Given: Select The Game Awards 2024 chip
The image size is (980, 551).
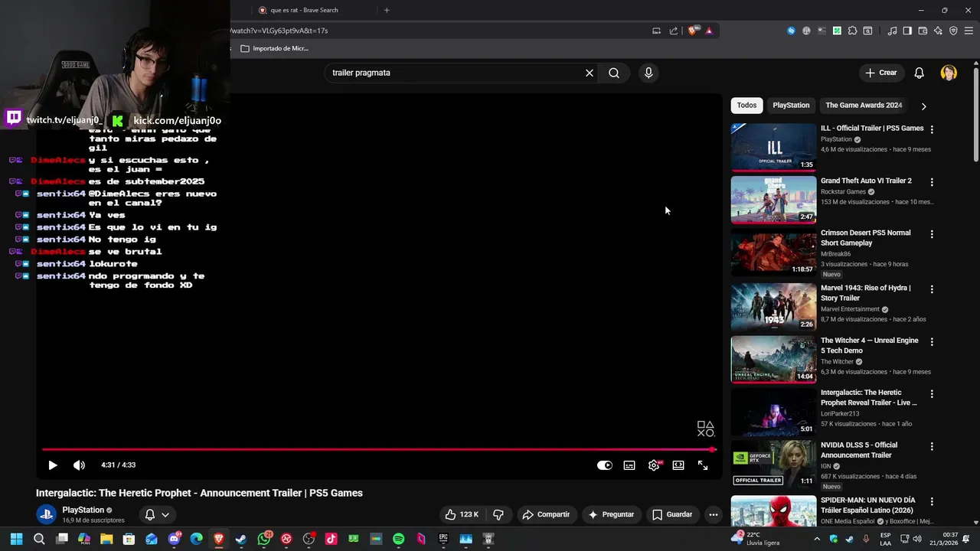Looking at the screenshot, I should pyautogui.click(x=864, y=106).
